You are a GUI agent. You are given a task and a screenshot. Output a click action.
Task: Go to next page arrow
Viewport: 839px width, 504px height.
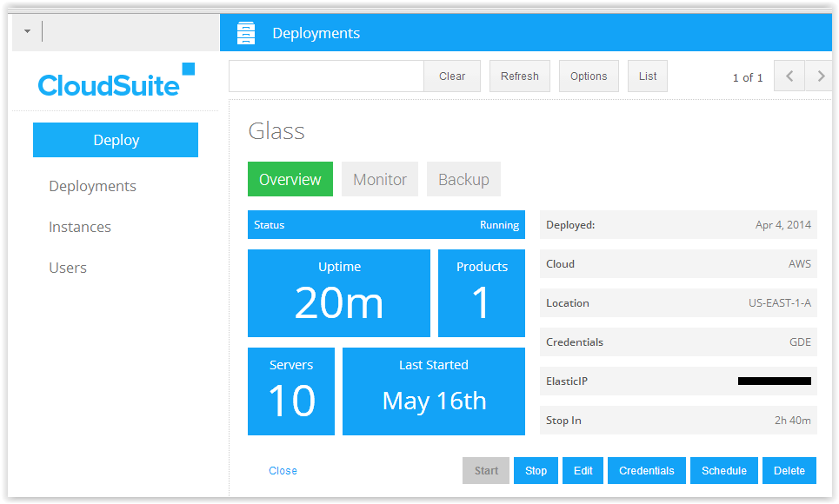pyautogui.click(x=820, y=76)
